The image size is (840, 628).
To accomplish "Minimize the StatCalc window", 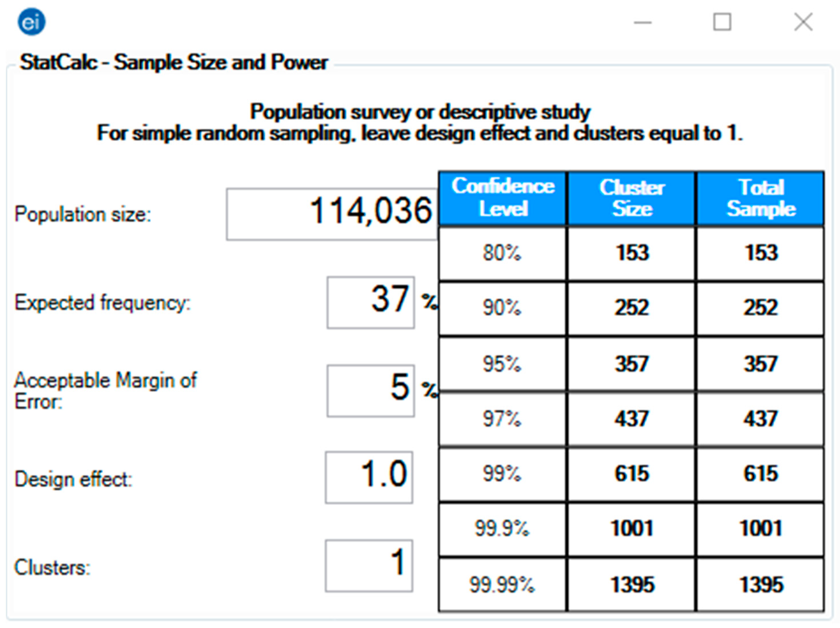I will click(643, 22).
